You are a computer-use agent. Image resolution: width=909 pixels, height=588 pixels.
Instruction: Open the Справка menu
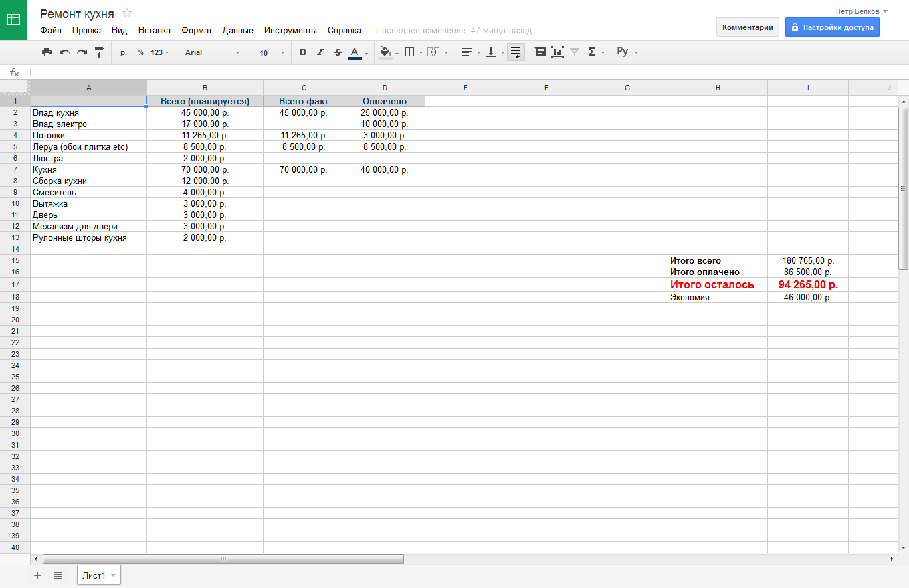(344, 30)
